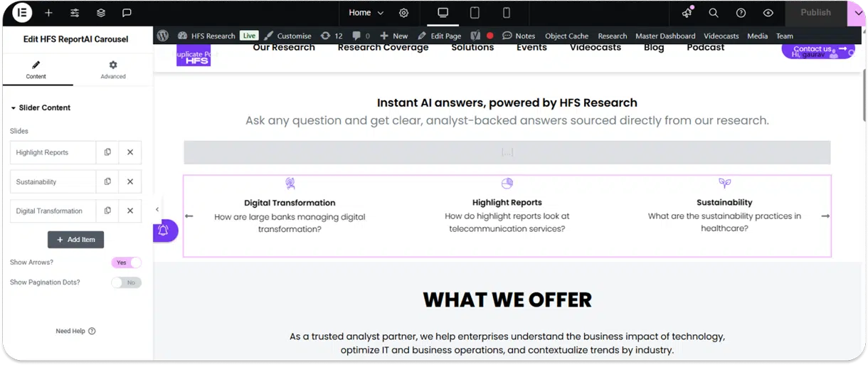868x365 pixels.
Task: Expand the Sustainability slide item
Action: click(53, 181)
